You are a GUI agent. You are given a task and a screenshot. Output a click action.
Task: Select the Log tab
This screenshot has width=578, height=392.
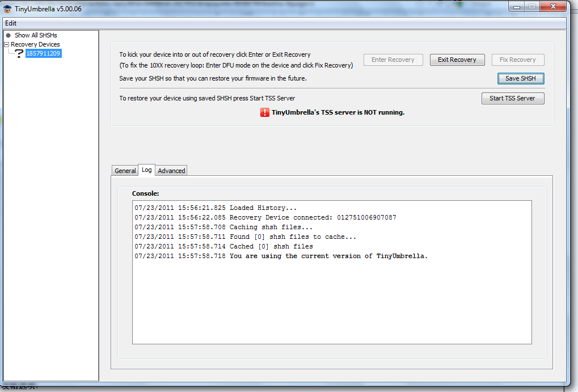[147, 170]
